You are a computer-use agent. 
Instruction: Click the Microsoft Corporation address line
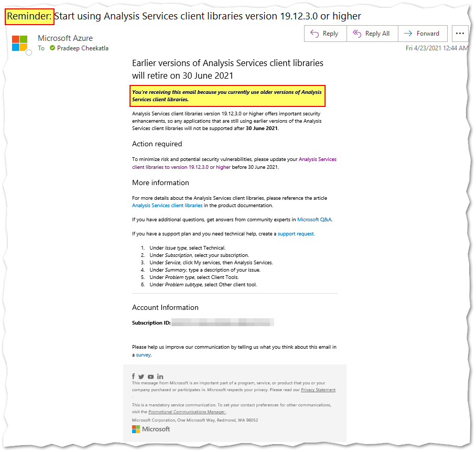(195, 421)
